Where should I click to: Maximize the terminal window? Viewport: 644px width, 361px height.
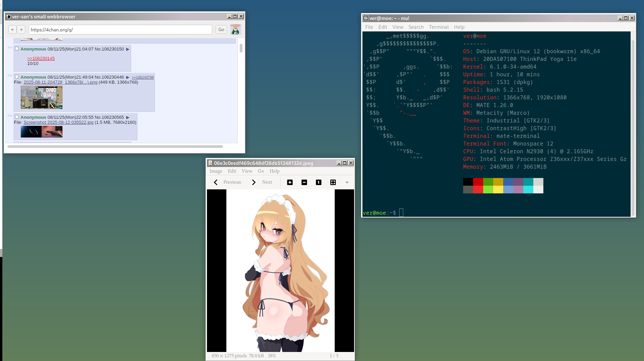(x=626, y=18)
